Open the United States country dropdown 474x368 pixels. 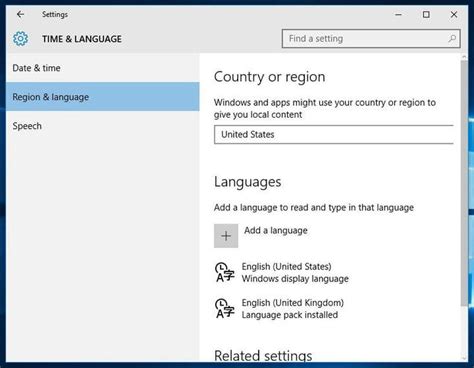click(x=334, y=135)
